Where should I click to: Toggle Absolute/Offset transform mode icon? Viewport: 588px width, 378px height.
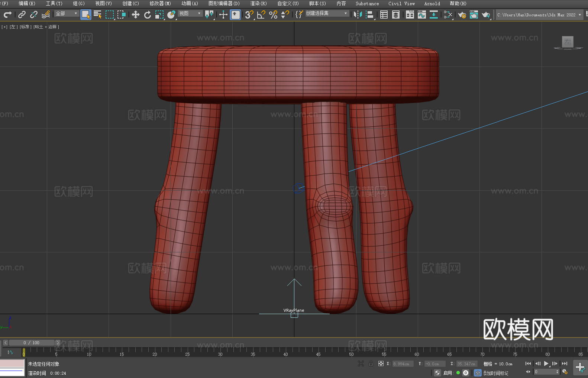pos(381,364)
